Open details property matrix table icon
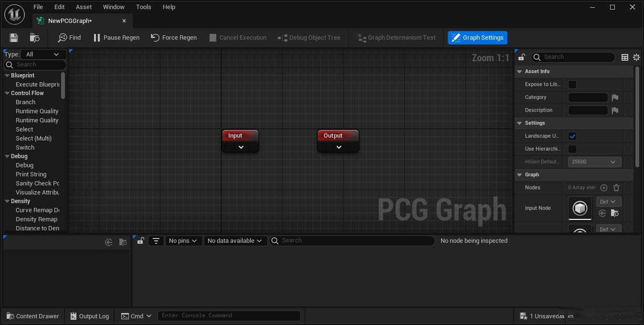The width and height of the screenshot is (644, 325). [x=624, y=57]
